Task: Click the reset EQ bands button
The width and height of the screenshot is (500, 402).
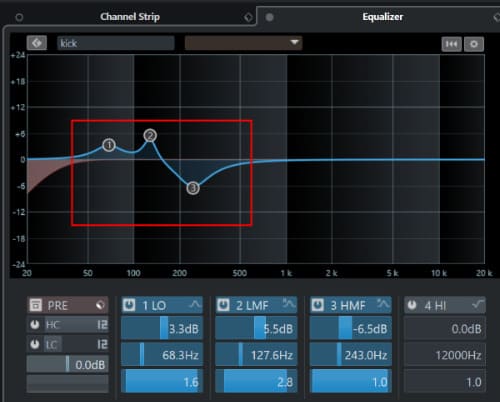Action: click(451, 44)
